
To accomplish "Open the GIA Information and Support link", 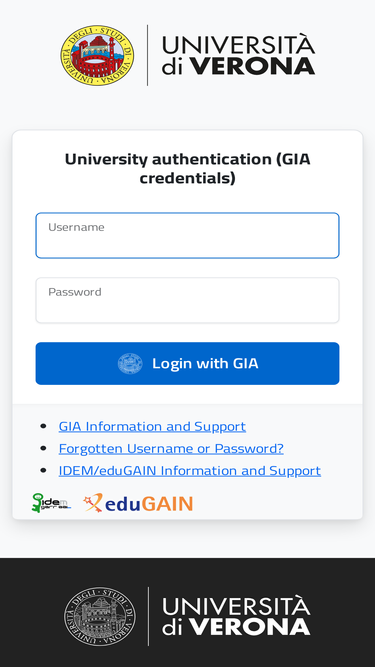I will pos(152,426).
